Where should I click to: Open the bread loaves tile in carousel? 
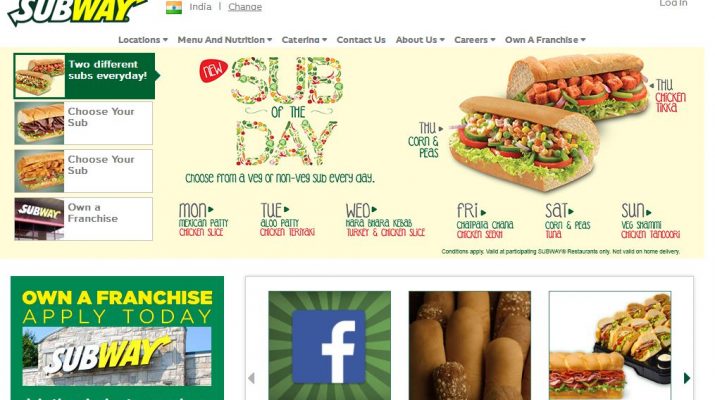point(470,345)
